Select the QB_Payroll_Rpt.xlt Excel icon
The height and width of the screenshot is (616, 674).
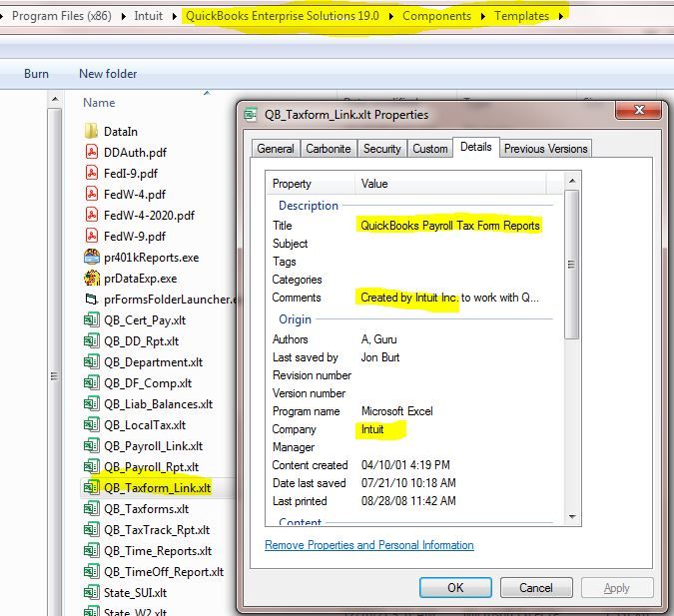tap(91, 466)
